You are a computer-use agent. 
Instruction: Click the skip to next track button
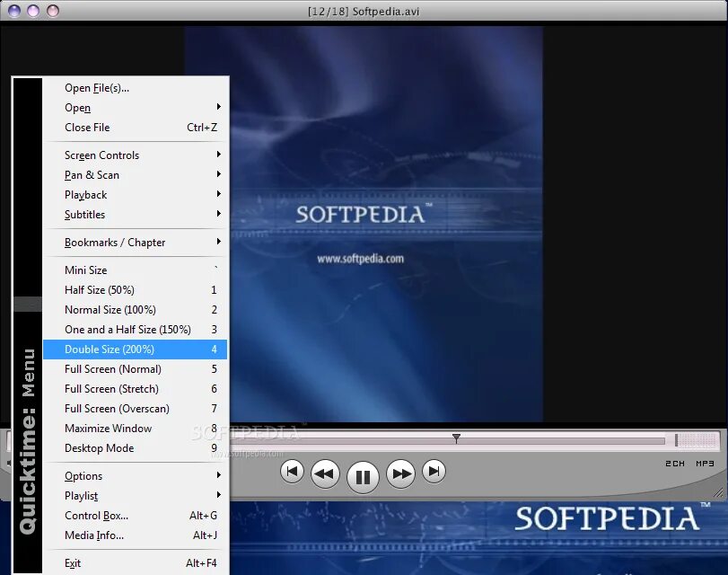point(434,472)
